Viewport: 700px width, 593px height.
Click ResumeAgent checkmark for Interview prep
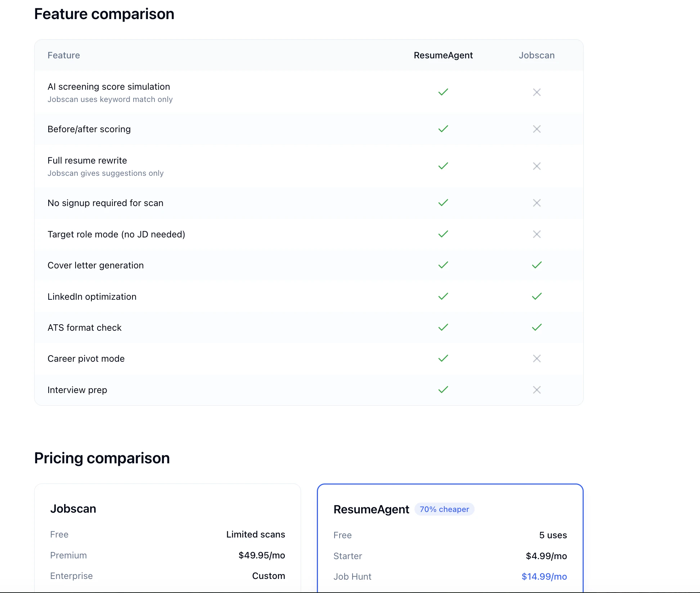click(443, 390)
